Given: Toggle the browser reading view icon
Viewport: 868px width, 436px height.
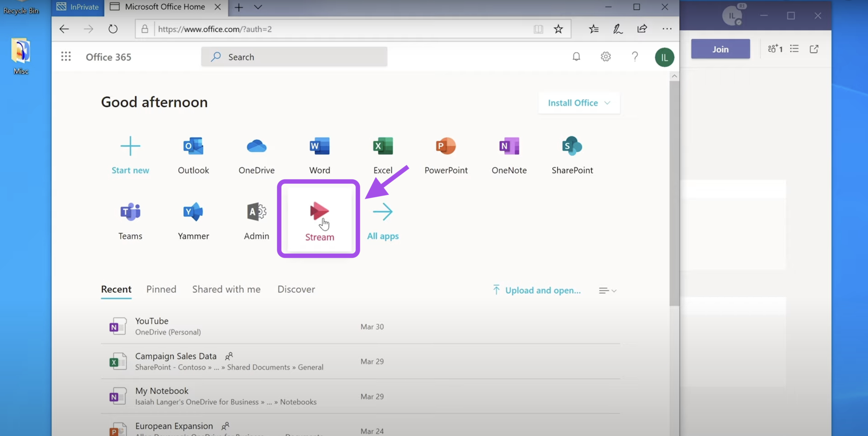Looking at the screenshot, I should click(538, 29).
